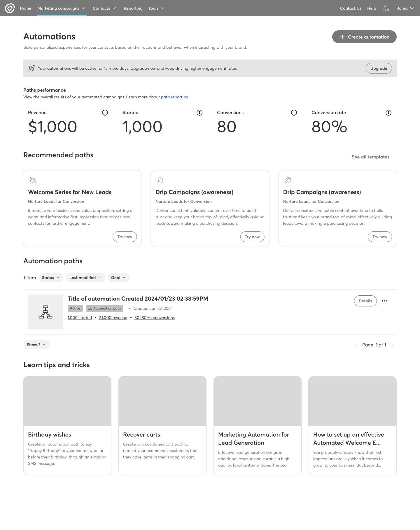
Task: Click the Constant Contact logo icon
Action: pos(10,8)
